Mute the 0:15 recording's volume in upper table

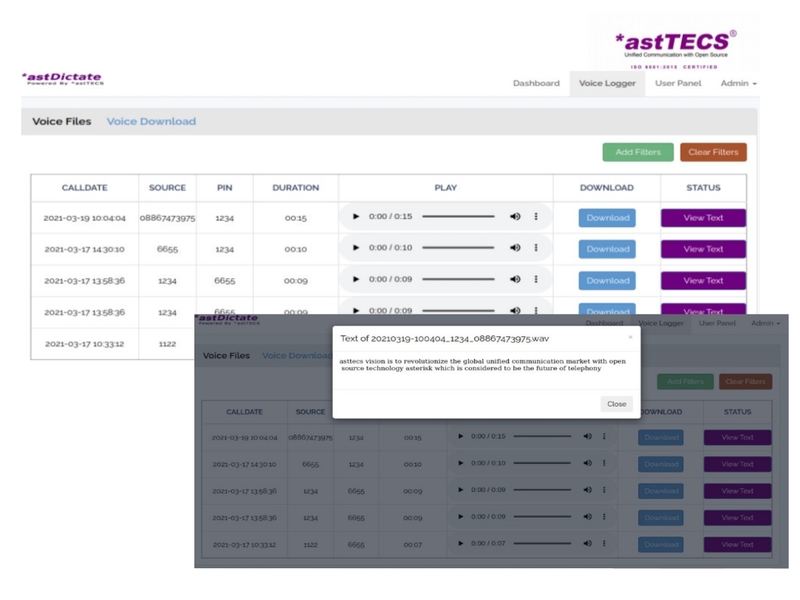tap(515, 217)
